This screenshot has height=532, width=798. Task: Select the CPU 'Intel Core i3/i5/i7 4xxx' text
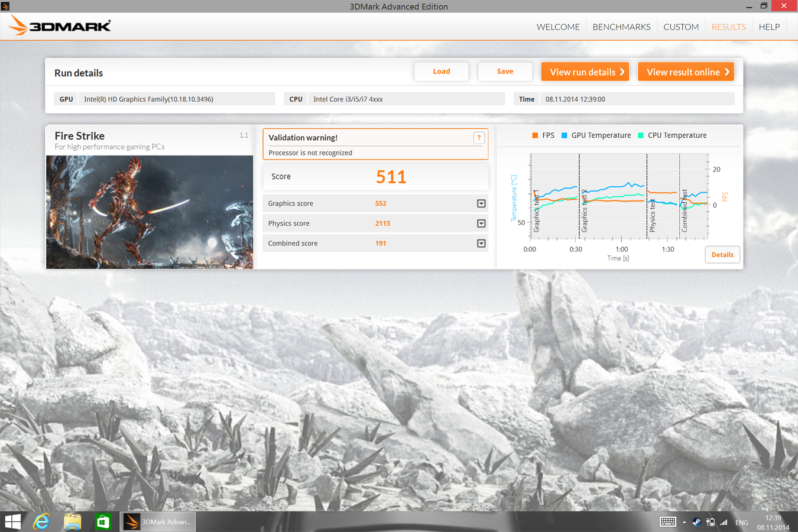[x=348, y=99]
